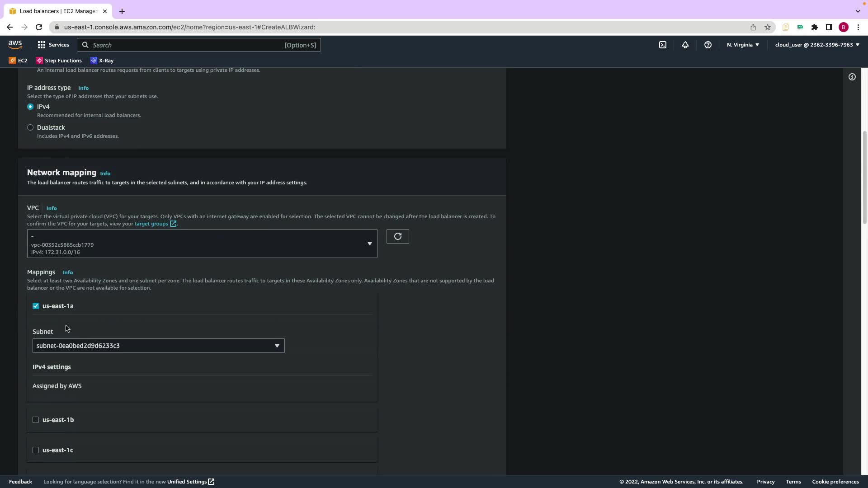Enable the us-east-1b availability zone
868x488 pixels.
click(x=36, y=420)
